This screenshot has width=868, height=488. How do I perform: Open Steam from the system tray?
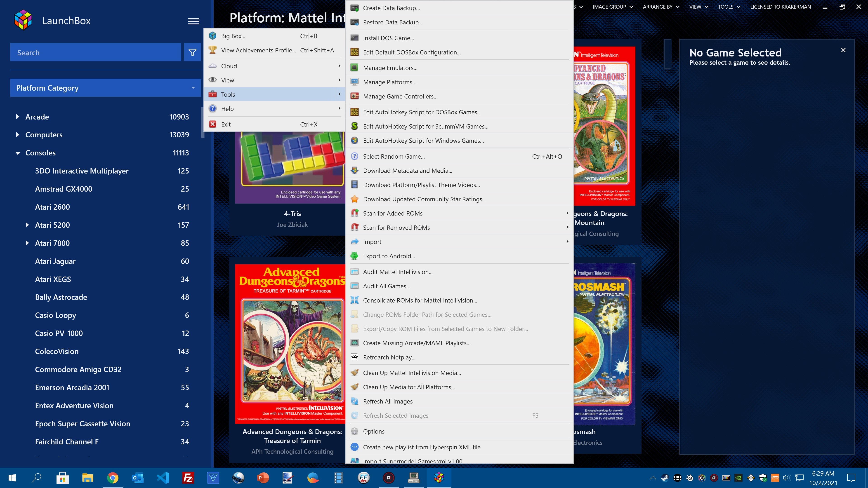665,478
